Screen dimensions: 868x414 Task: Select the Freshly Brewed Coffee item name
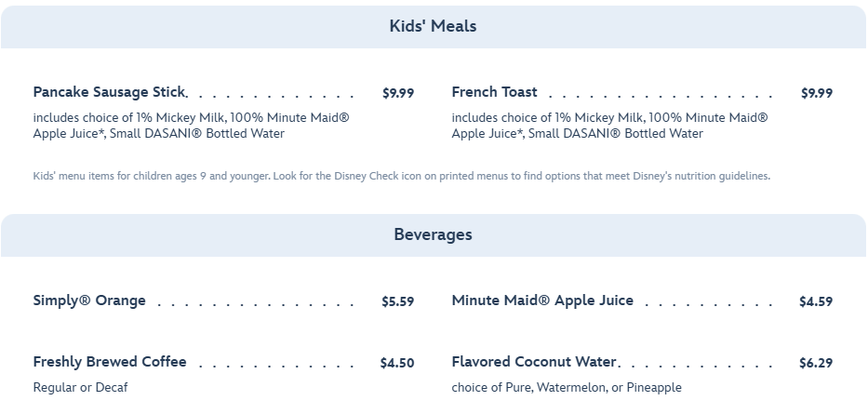pyautogui.click(x=110, y=362)
